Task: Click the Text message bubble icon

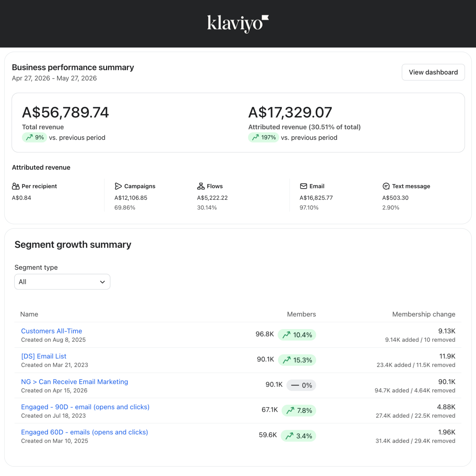Action: (386, 186)
